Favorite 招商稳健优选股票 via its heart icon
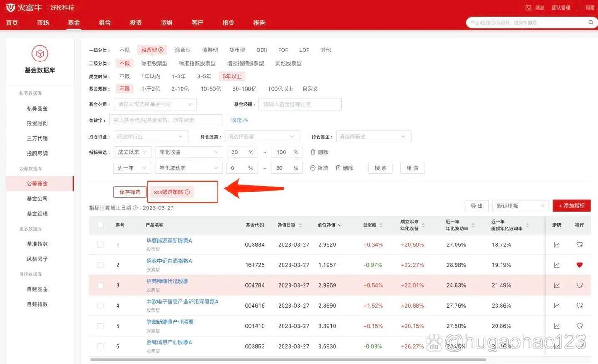The image size is (598, 364). [579, 285]
